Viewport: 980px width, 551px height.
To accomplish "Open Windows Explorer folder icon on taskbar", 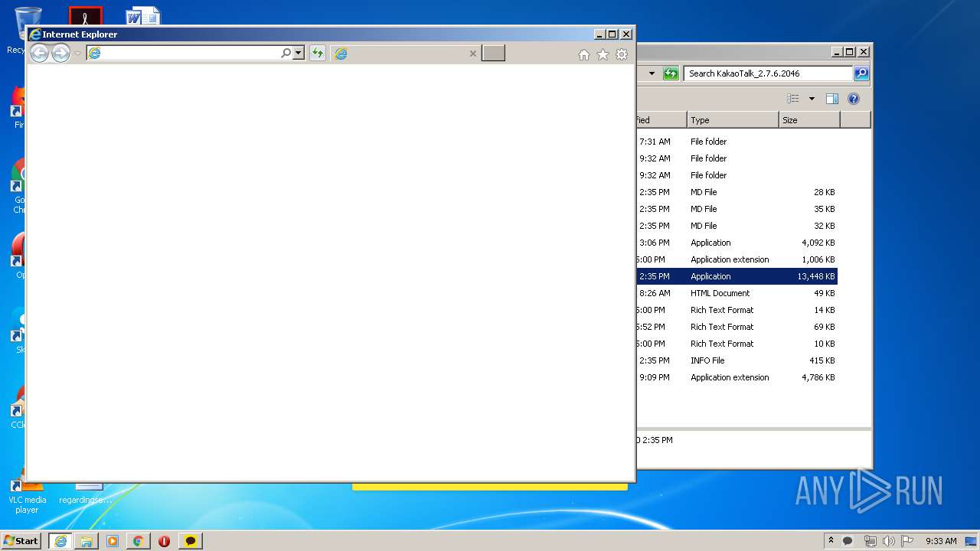I will coord(87,540).
